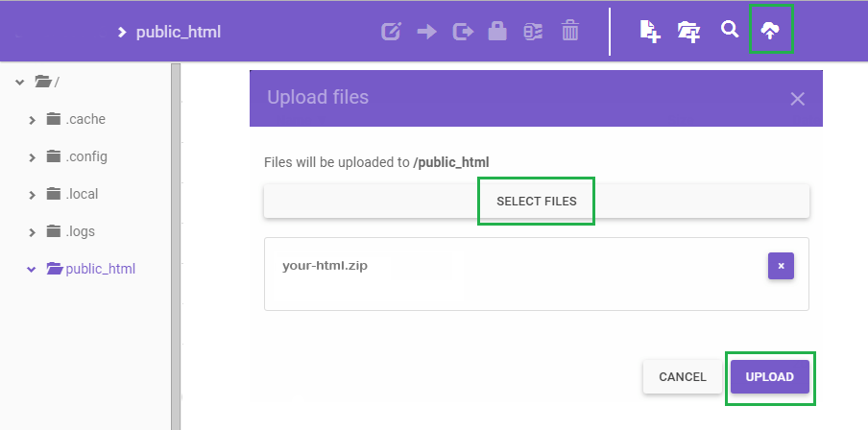Click the permissions lock icon
This screenshot has height=430, width=868.
click(x=496, y=32)
